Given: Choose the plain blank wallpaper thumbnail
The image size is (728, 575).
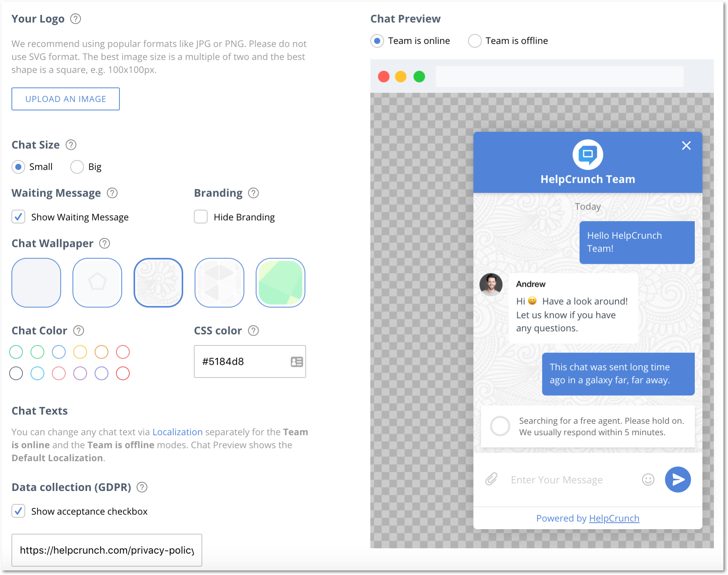Looking at the screenshot, I should click(x=36, y=283).
